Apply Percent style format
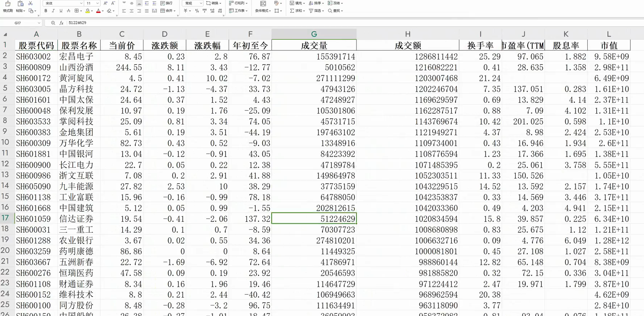644x316 pixels. pos(197,11)
